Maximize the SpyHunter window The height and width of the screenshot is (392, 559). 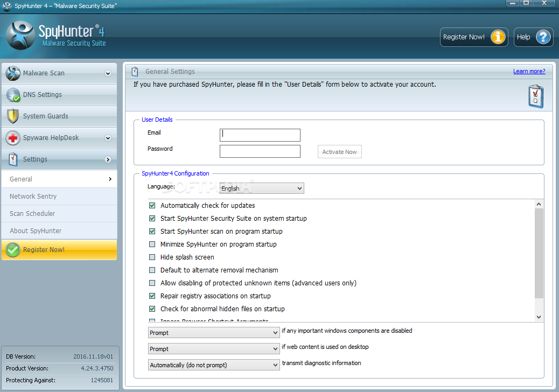[526, 3]
